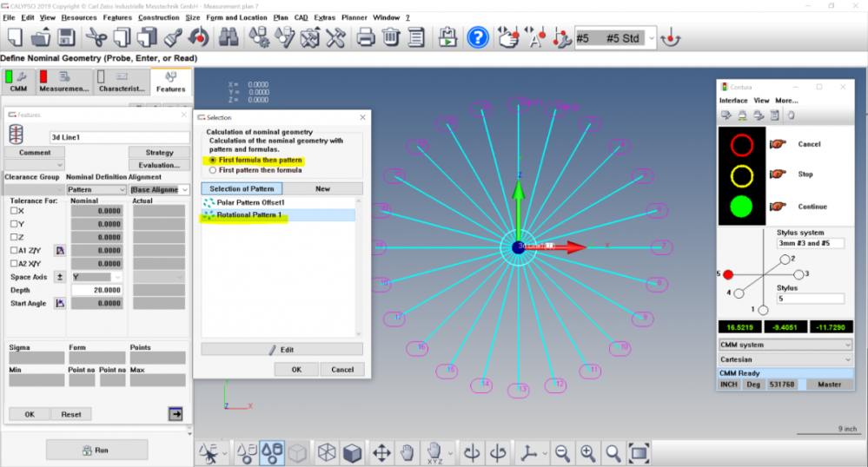Select stylus 5 red circle in Contura
This screenshot has height=467, width=868.
tap(728, 274)
